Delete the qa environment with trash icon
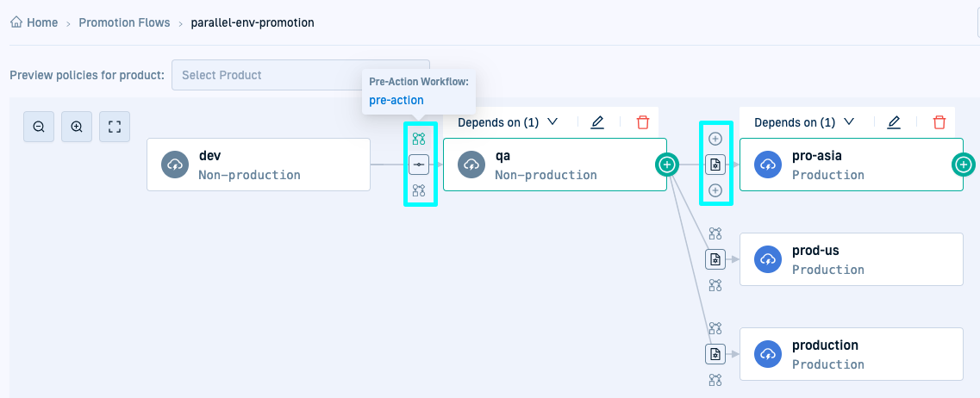The height and width of the screenshot is (398, 980). [x=643, y=122]
